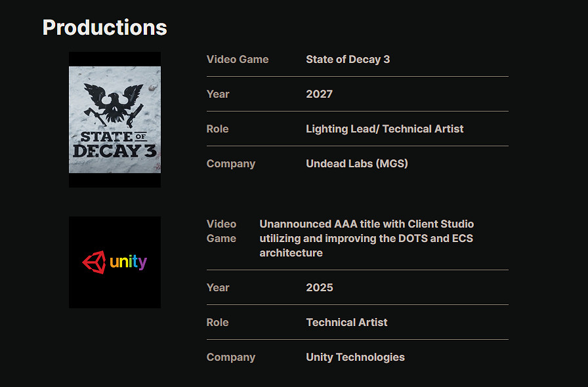Image resolution: width=588 pixels, height=387 pixels.
Task: Click the Technical Artist role for Unity
Action: 346,322
